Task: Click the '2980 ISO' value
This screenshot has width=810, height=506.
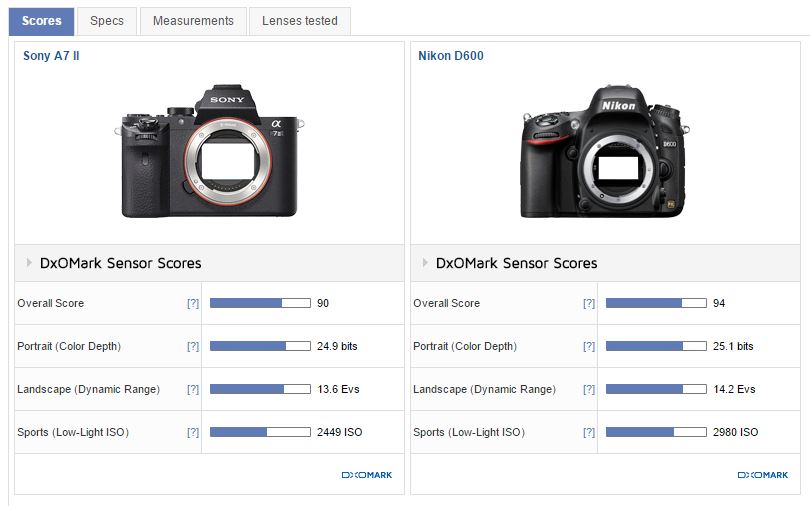Action: [x=736, y=432]
